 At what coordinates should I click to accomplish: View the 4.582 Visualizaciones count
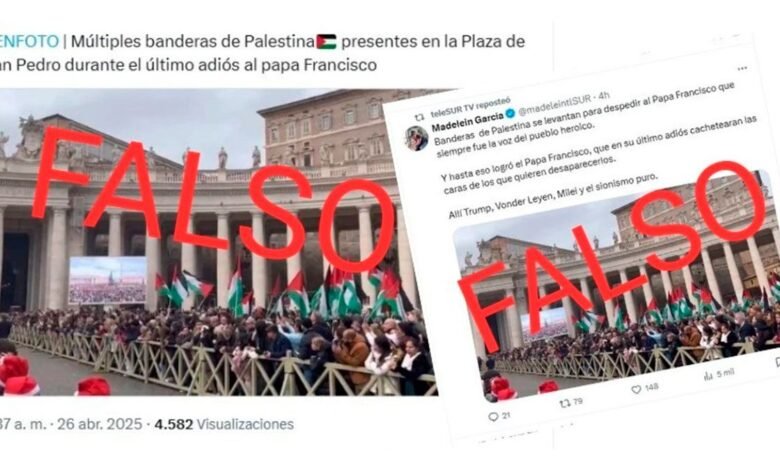click(224, 424)
